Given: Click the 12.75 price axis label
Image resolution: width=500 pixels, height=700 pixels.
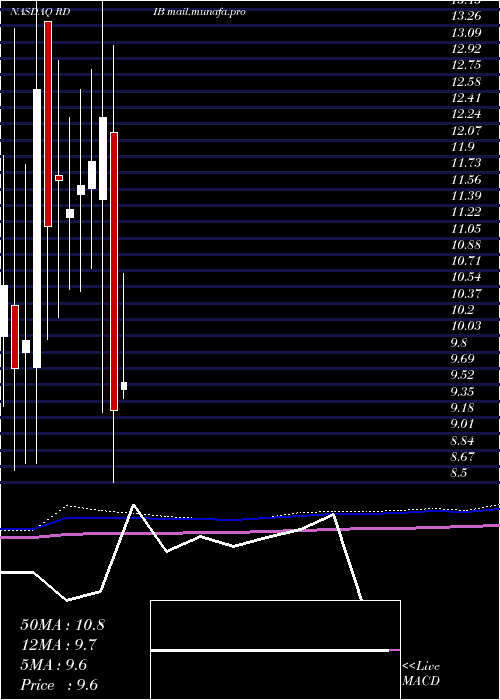Looking at the screenshot, I should pos(466,65).
